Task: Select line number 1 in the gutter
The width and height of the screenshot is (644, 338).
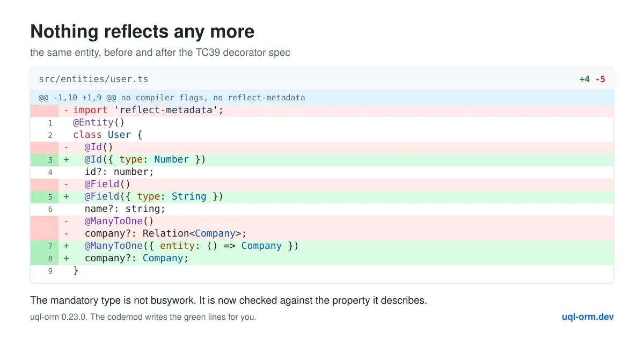Action: pyautogui.click(x=50, y=122)
